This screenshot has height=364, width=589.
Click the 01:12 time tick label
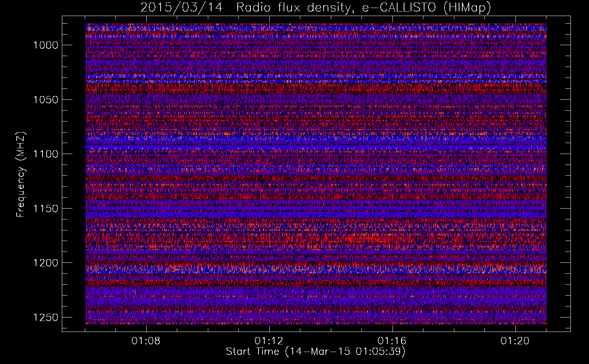(269, 341)
